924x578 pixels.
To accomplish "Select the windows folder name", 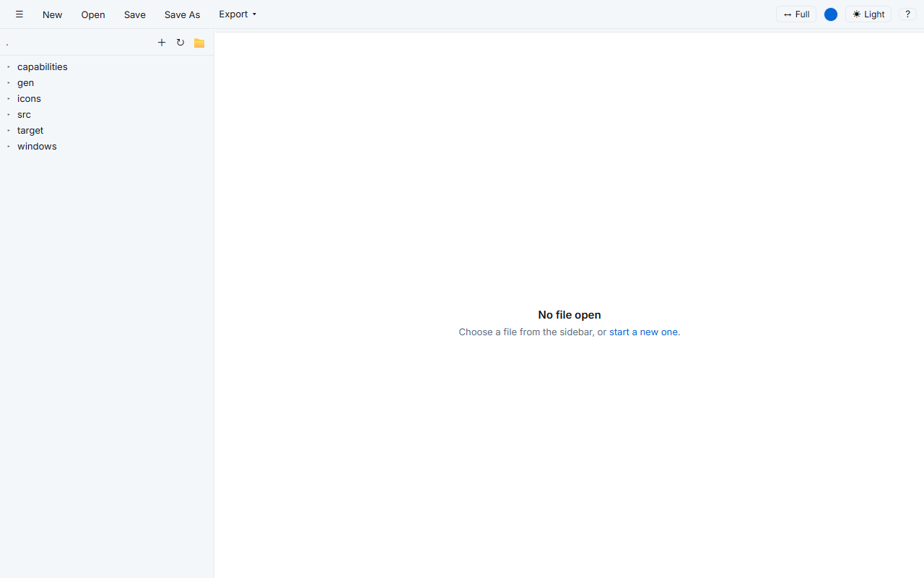I will (x=37, y=146).
